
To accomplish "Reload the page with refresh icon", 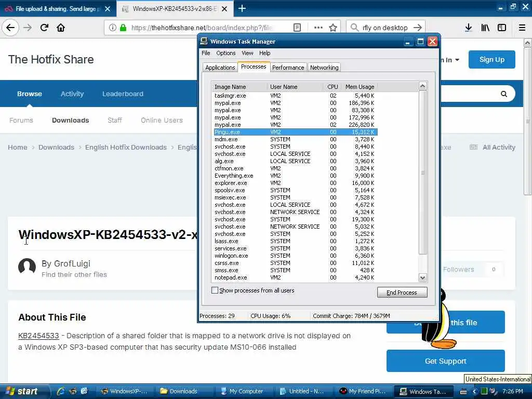I will point(44,28).
